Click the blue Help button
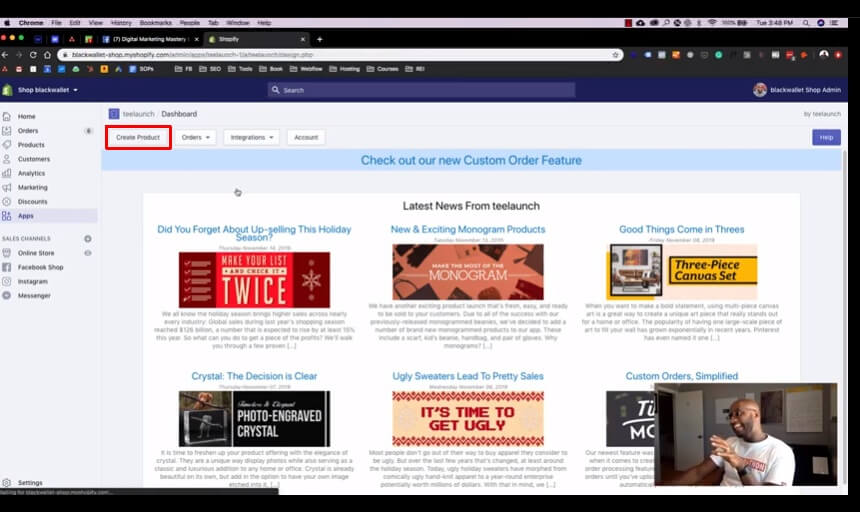The image size is (860, 512). (x=826, y=137)
